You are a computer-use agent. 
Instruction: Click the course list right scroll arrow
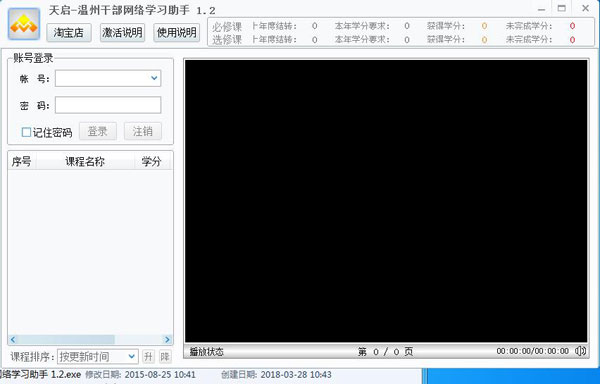click(x=167, y=340)
